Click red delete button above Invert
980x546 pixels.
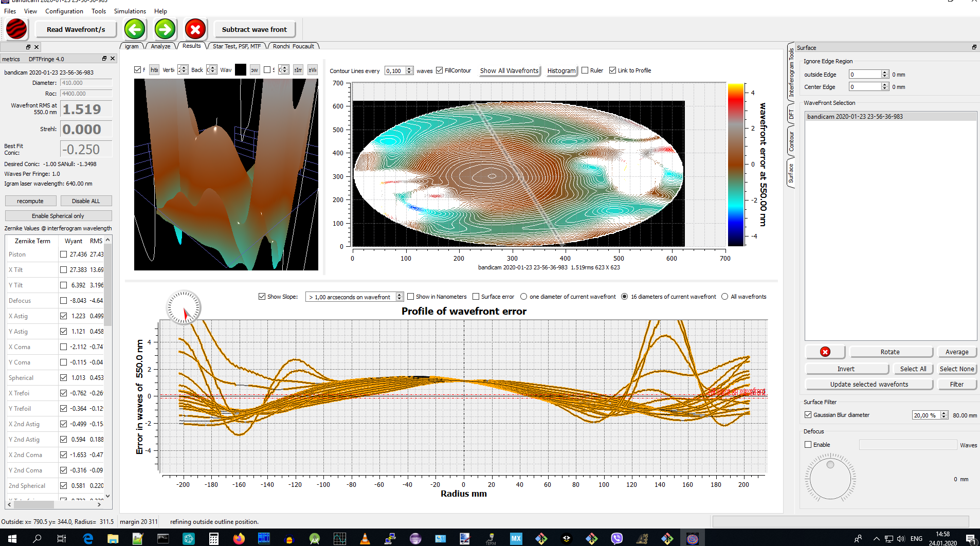825,352
